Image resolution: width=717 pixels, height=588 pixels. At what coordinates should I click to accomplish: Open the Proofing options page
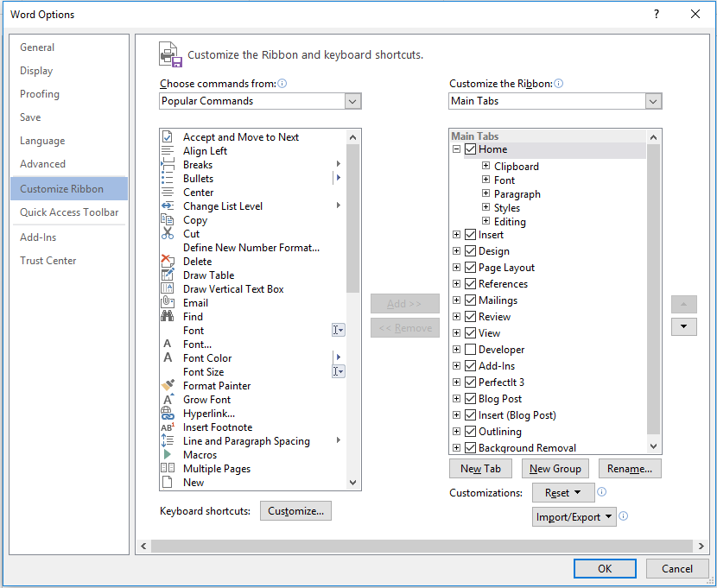tap(41, 93)
